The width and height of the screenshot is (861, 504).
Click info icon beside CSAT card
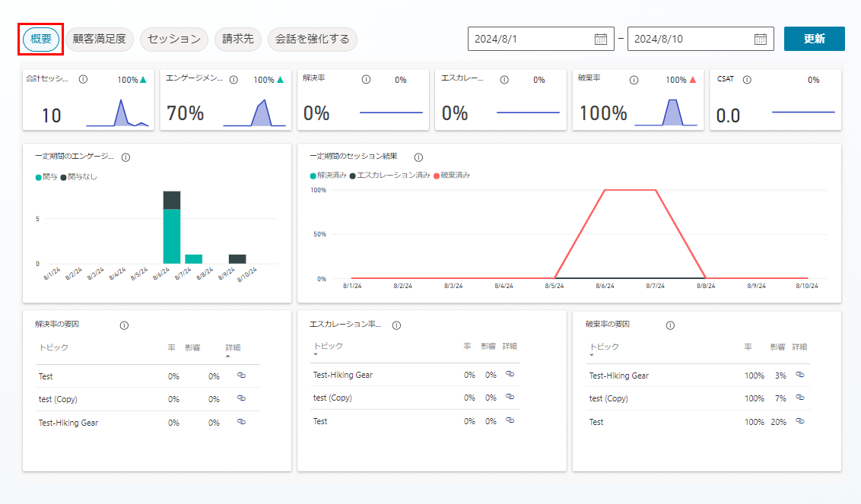coord(747,79)
